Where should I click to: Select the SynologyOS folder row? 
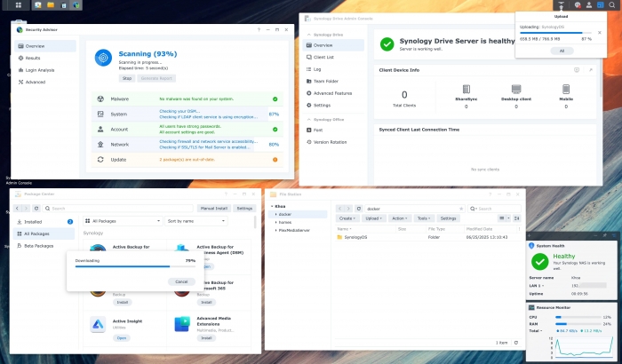(x=427, y=237)
